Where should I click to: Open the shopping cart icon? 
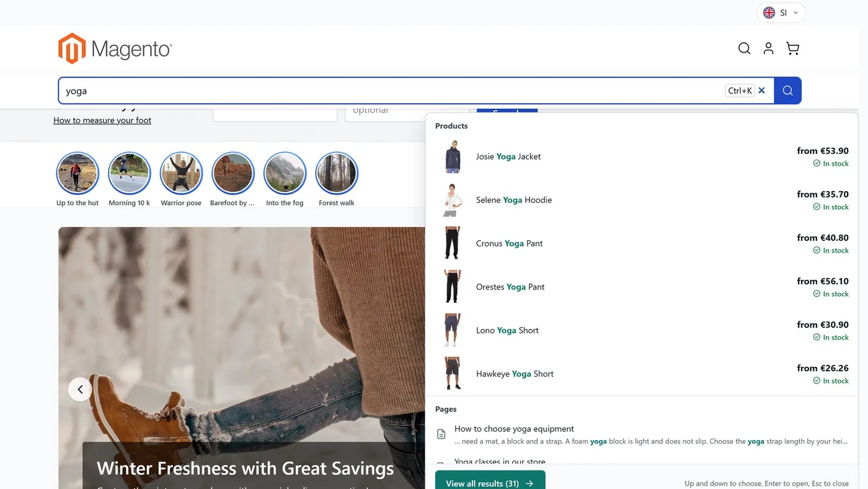pyautogui.click(x=792, y=48)
